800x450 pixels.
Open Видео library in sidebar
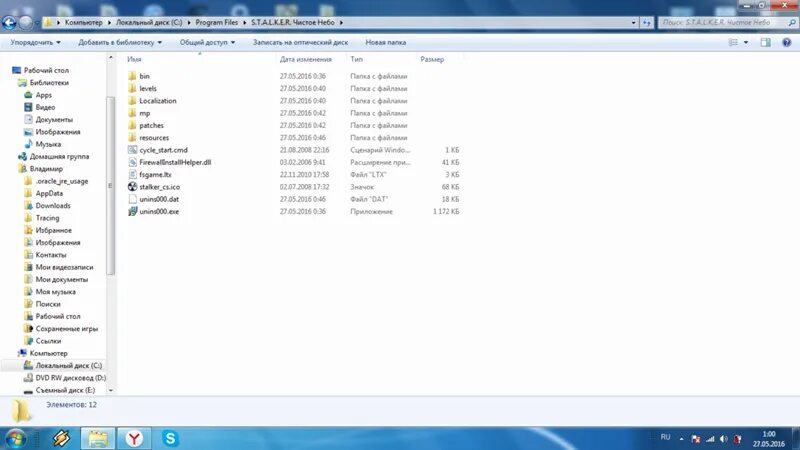[x=45, y=107]
